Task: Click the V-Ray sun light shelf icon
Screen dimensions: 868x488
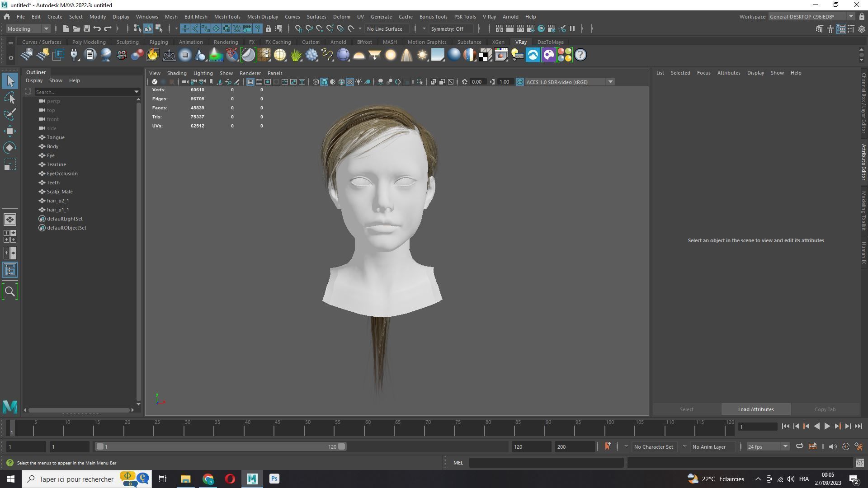Action: tap(422, 55)
